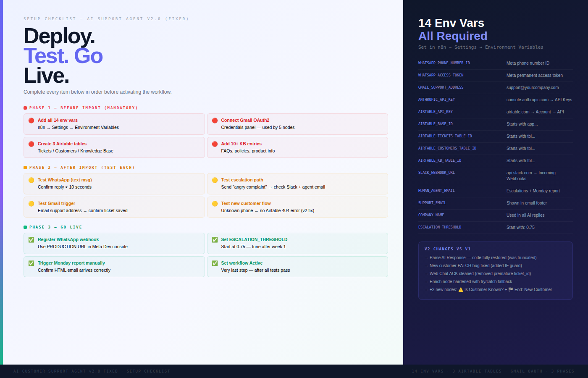
Task: Click the red square before Phase 1 heading
Action: (25, 108)
